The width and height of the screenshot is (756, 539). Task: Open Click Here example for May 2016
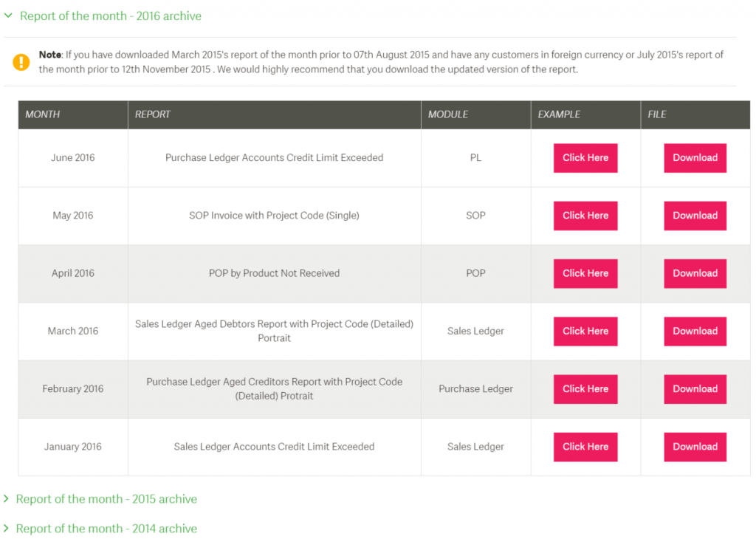585,216
